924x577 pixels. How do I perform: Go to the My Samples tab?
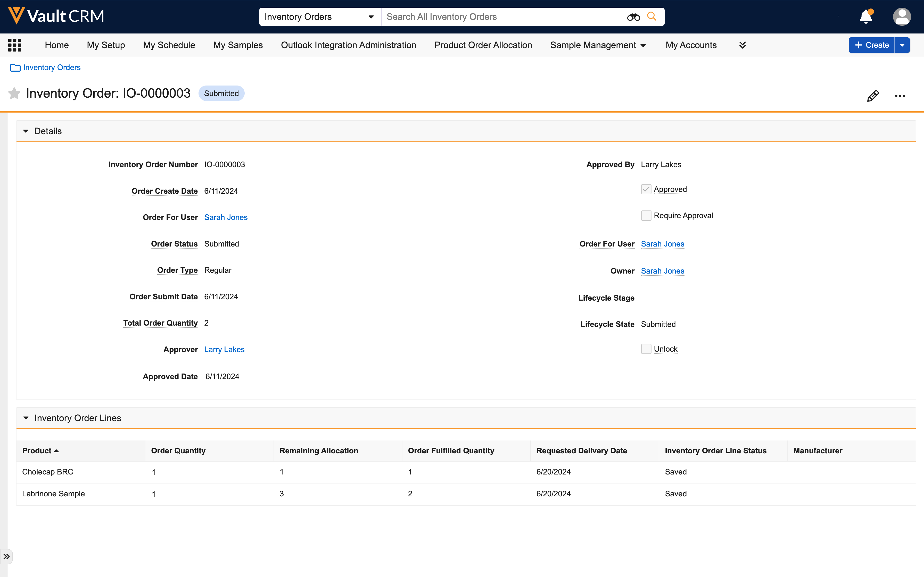pos(238,45)
